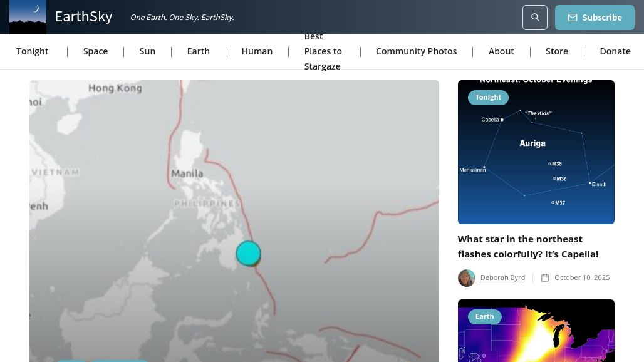Click the Donate link

tap(615, 51)
